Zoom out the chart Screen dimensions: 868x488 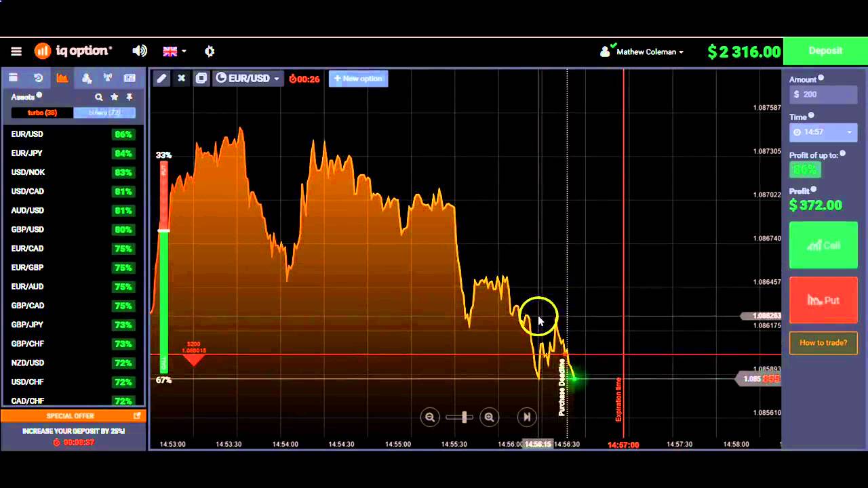pos(429,418)
